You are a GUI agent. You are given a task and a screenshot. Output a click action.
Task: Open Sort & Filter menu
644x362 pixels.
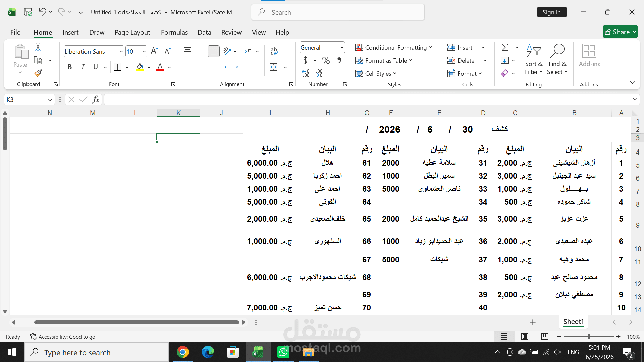tap(534, 59)
